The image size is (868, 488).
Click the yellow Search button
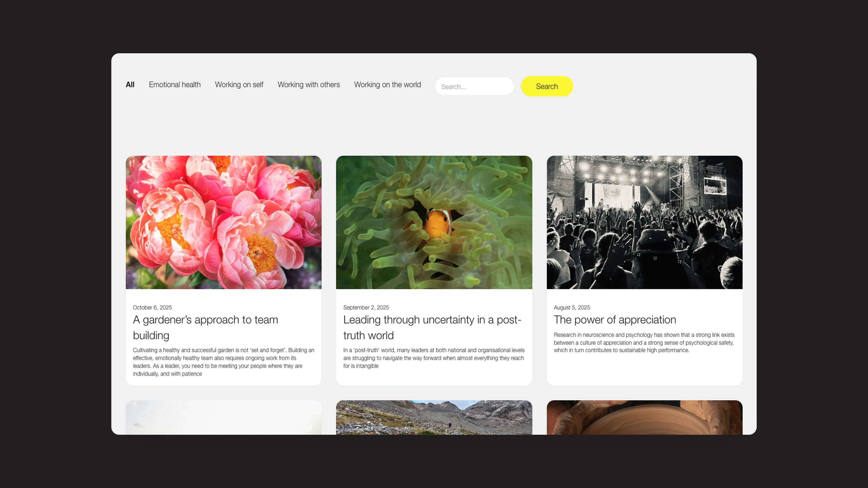pos(547,86)
